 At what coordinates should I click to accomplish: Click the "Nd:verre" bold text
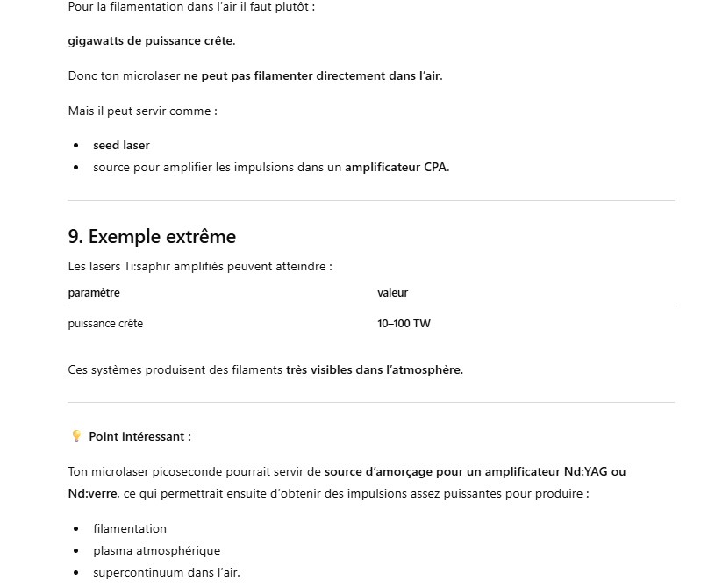point(92,493)
